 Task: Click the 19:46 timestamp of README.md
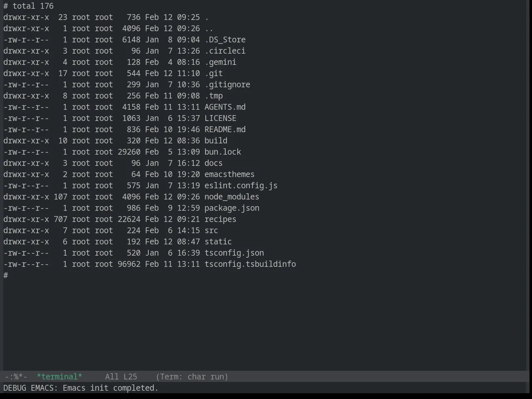point(188,129)
